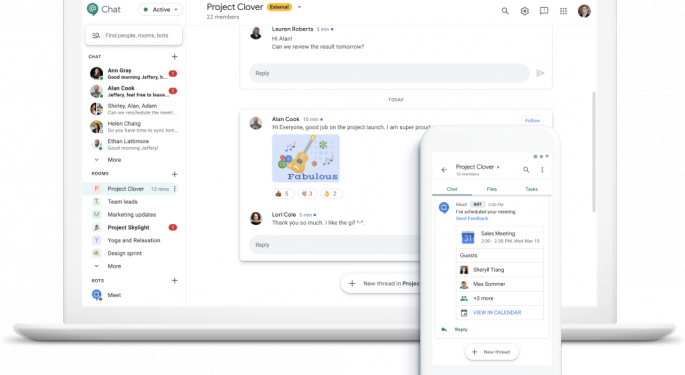Click the Lauren Roberts sender name
685x375 pixels.
(292, 29)
